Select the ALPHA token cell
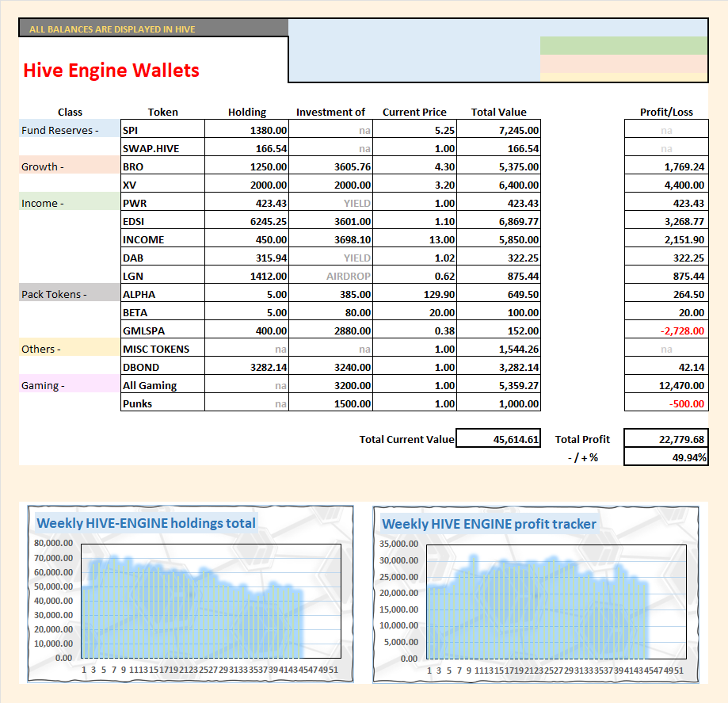Image resolution: width=728 pixels, height=703 pixels. [162, 292]
